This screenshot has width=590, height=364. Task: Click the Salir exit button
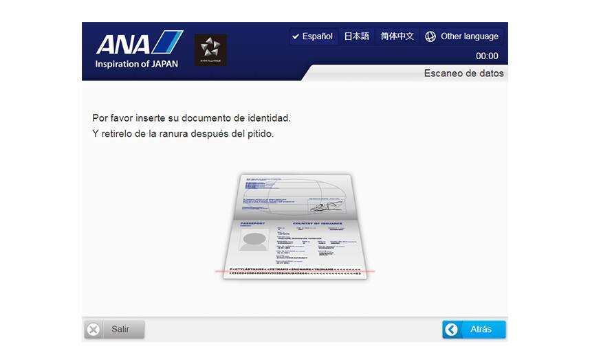tap(114, 330)
